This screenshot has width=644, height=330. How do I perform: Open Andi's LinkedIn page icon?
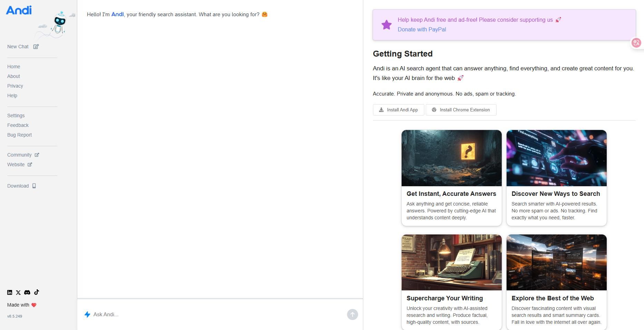10,292
